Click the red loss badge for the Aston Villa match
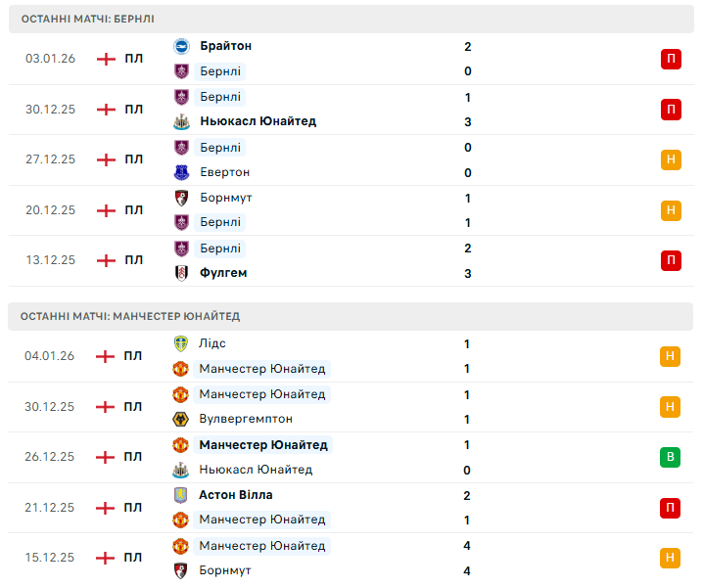 pos(671,508)
